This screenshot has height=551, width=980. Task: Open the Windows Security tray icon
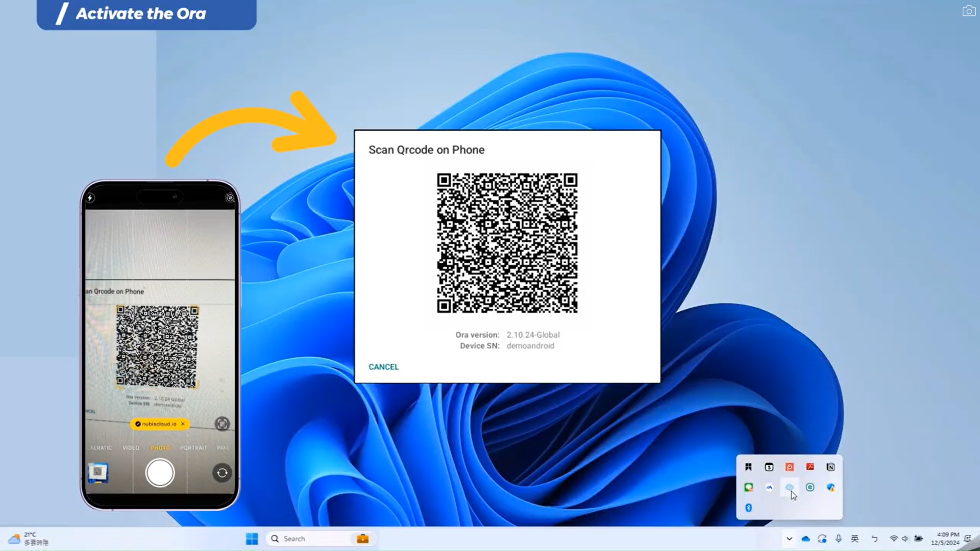[830, 488]
